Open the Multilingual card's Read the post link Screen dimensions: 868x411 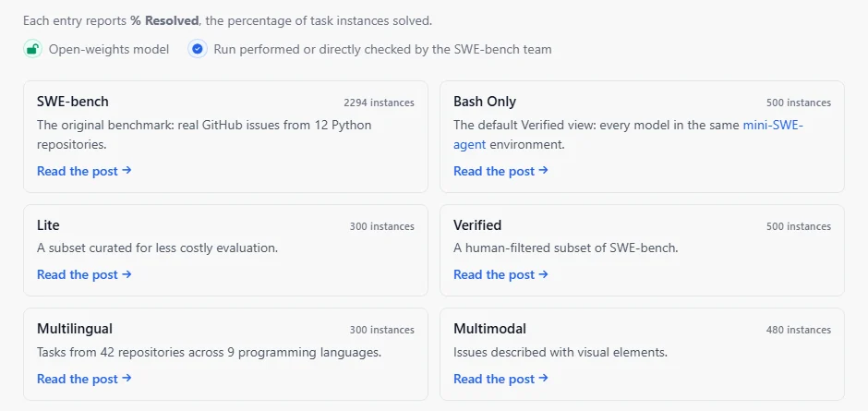coord(84,379)
